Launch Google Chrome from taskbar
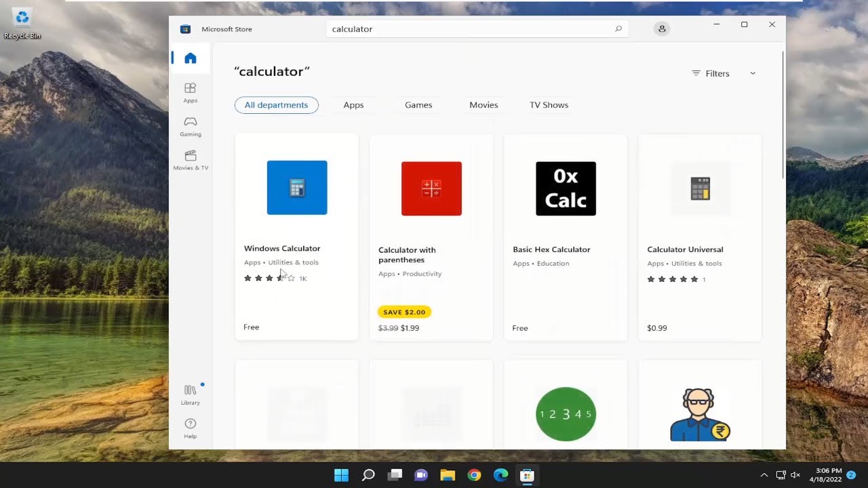 tap(474, 475)
